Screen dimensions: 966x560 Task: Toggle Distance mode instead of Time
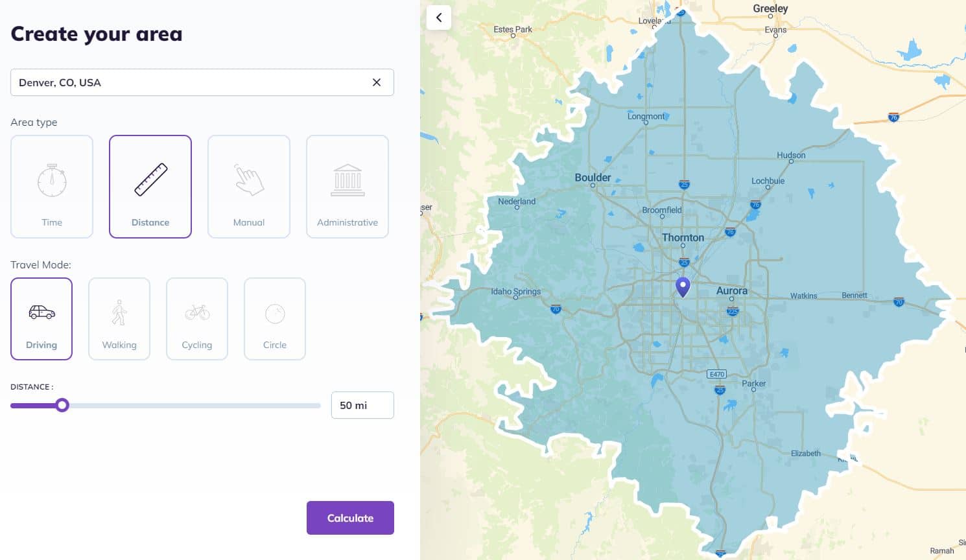[x=150, y=187]
